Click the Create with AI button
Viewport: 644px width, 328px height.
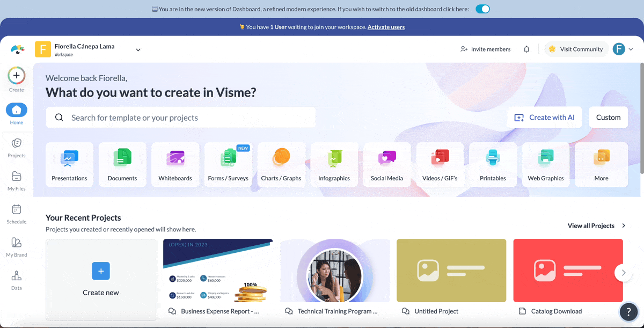(545, 118)
